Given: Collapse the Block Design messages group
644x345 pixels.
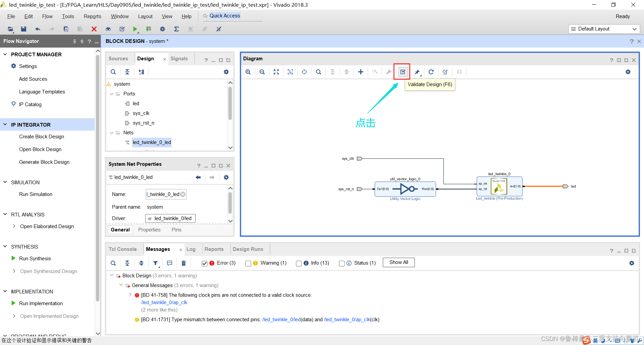Looking at the screenshot, I should pyautogui.click(x=112, y=275).
